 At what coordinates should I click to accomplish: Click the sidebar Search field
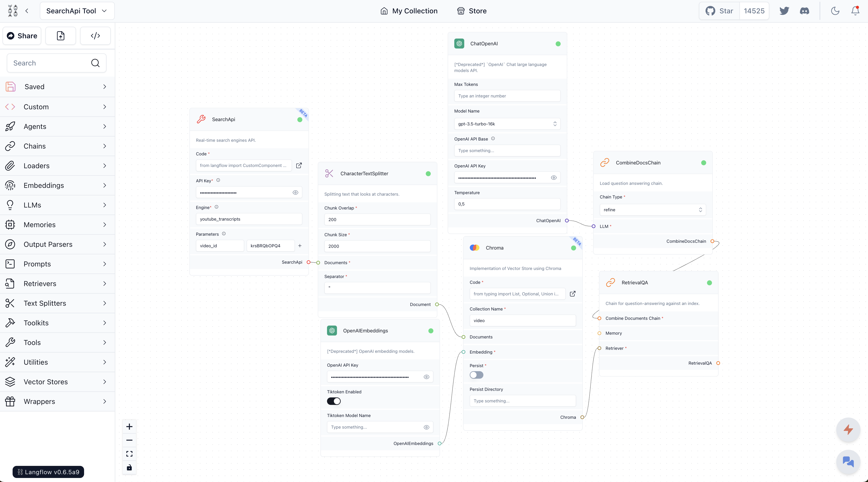coord(57,63)
